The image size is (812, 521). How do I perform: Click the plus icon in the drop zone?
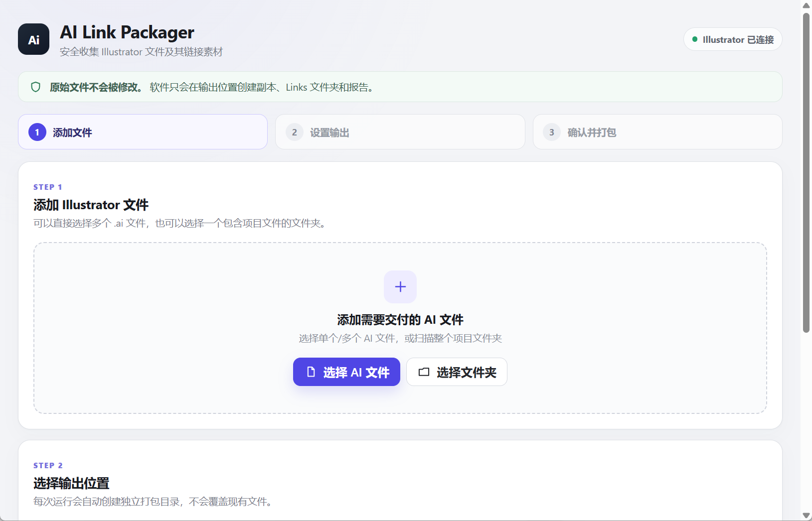pyautogui.click(x=400, y=287)
